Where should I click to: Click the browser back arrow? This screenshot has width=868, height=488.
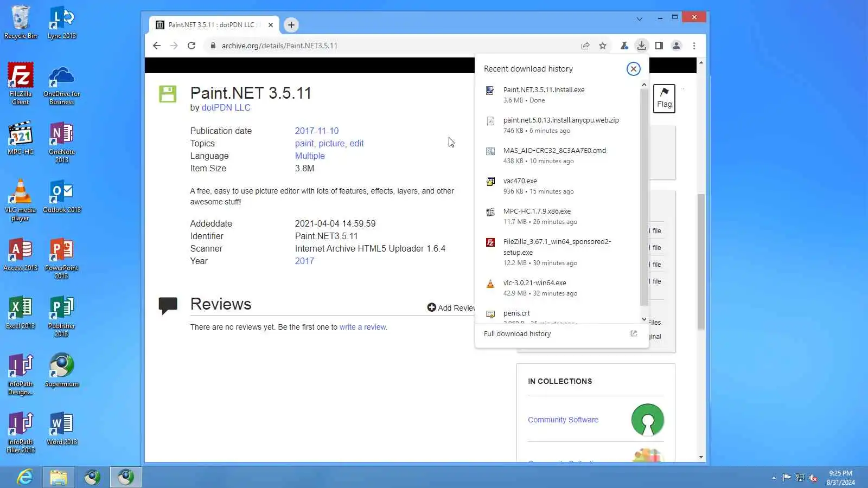[x=157, y=46]
